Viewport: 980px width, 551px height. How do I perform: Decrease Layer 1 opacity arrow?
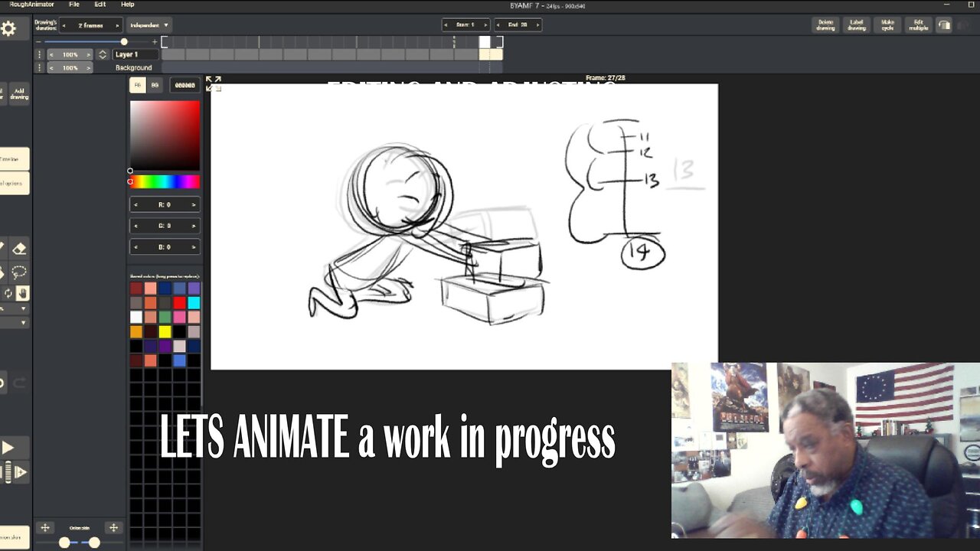[x=51, y=54]
